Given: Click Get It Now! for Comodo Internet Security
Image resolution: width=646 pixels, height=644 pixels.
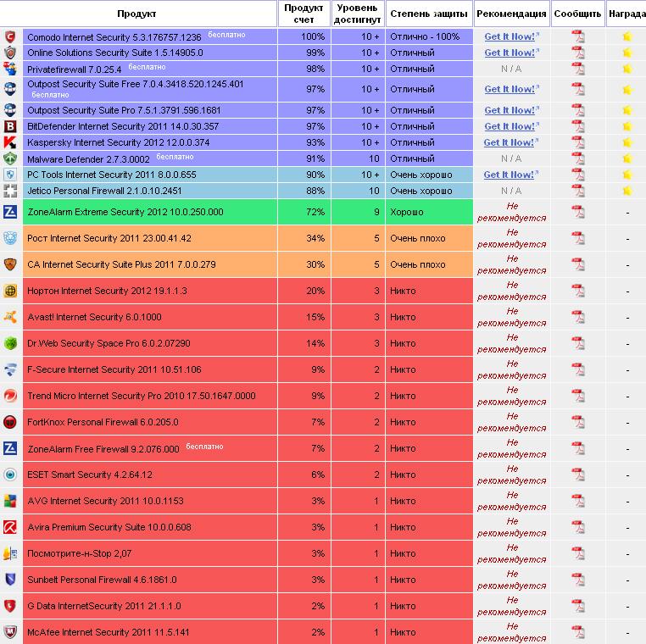Looking at the screenshot, I should pos(511,36).
